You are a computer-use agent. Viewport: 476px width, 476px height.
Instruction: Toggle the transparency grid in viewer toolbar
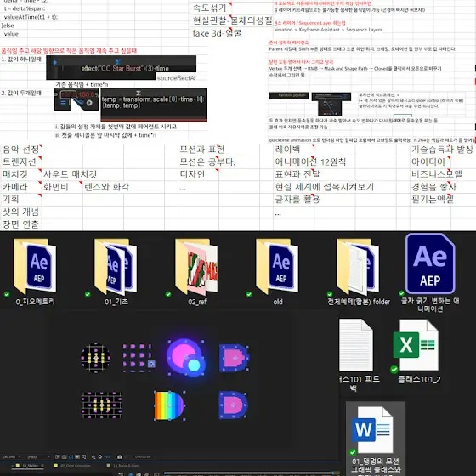(64, 457)
